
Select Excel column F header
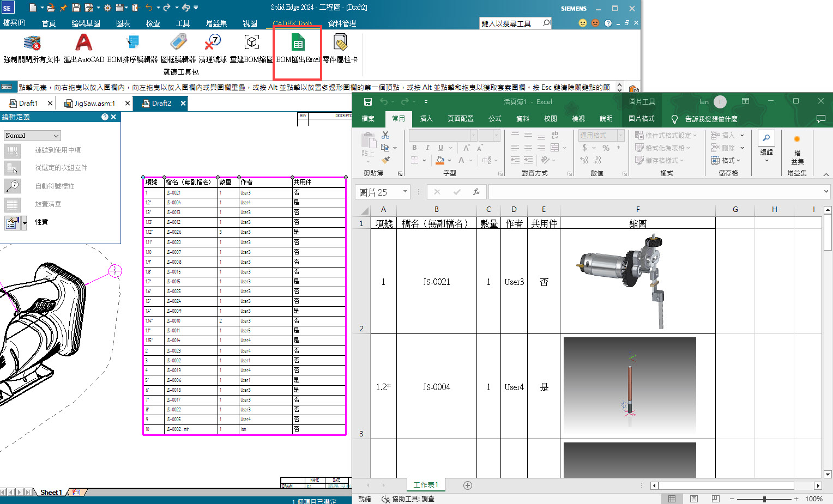[x=638, y=209]
